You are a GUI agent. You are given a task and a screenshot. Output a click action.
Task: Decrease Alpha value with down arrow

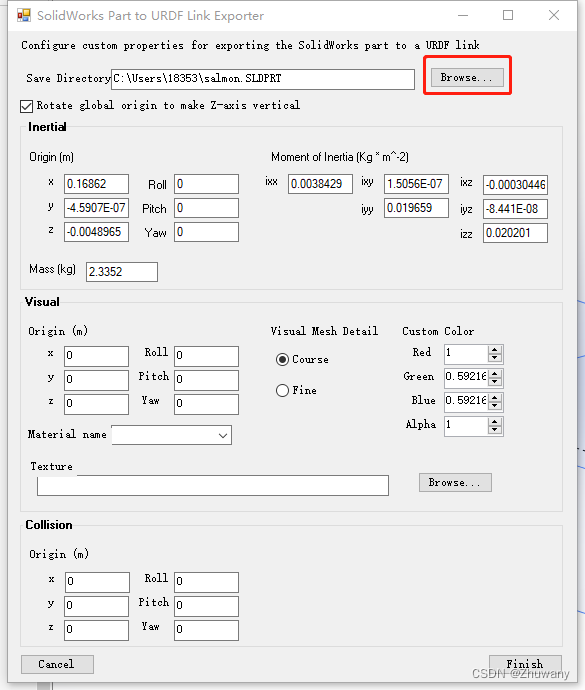point(495,430)
